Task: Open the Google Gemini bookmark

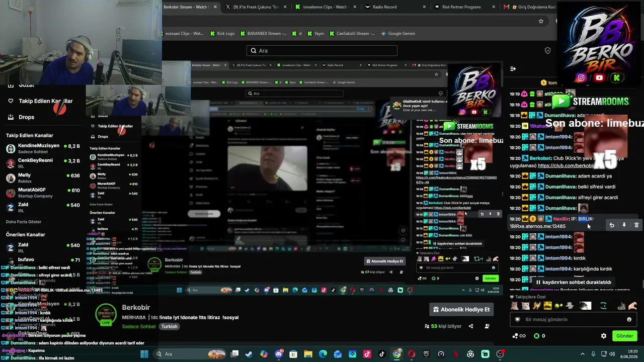Action: pos(398,34)
